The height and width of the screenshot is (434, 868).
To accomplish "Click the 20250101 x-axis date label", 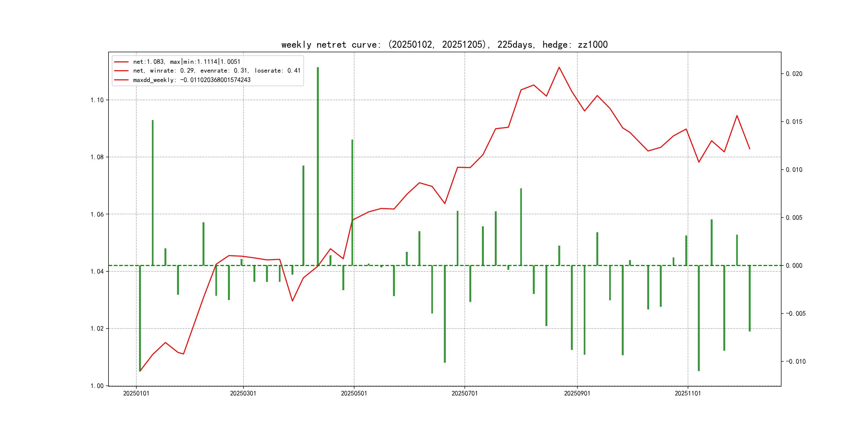I will point(136,393).
